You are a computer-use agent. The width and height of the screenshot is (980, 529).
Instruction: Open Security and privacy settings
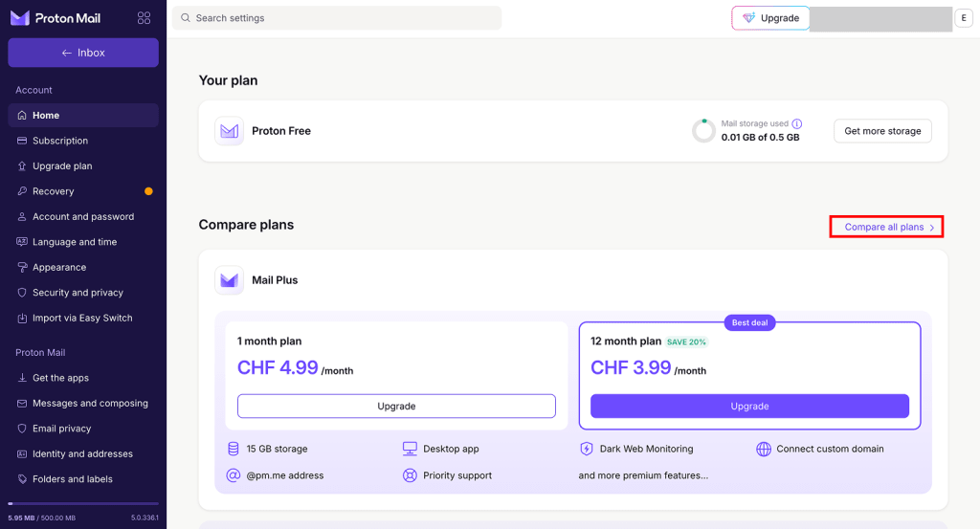pos(78,293)
